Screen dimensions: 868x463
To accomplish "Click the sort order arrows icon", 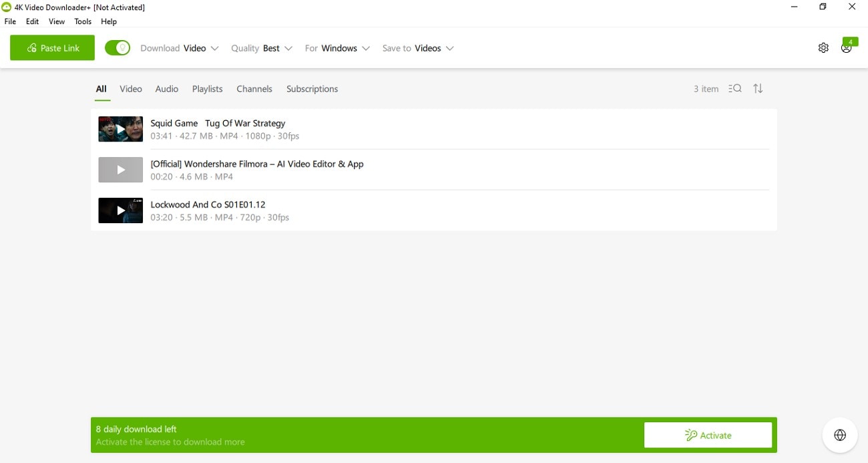I will (x=758, y=88).
